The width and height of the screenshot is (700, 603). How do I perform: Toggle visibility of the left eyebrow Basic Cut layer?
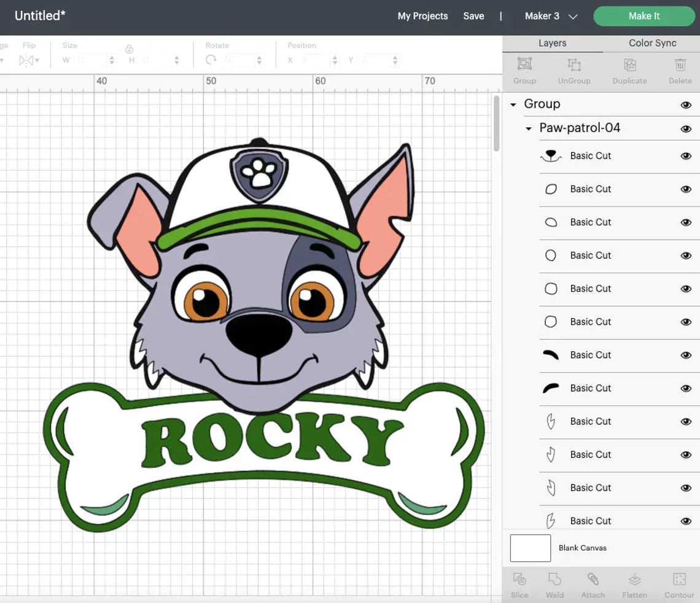686,388
